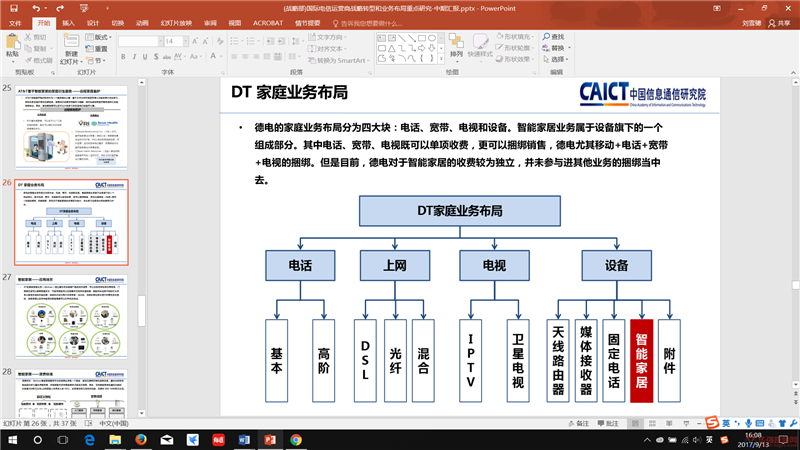Click the 重置 reset slide button
800x450 pixels.
click(97, 49)
